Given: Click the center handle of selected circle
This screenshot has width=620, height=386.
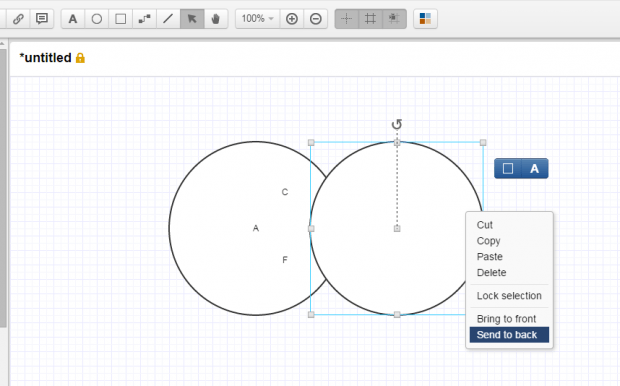Looking at the screenshot, I should click(x=397, y=229).
